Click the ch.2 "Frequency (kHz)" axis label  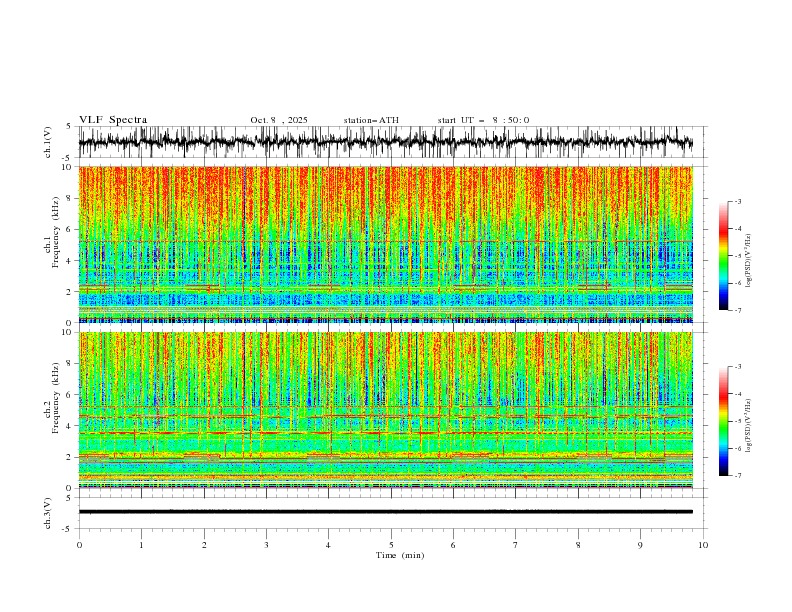pos(55,398)
